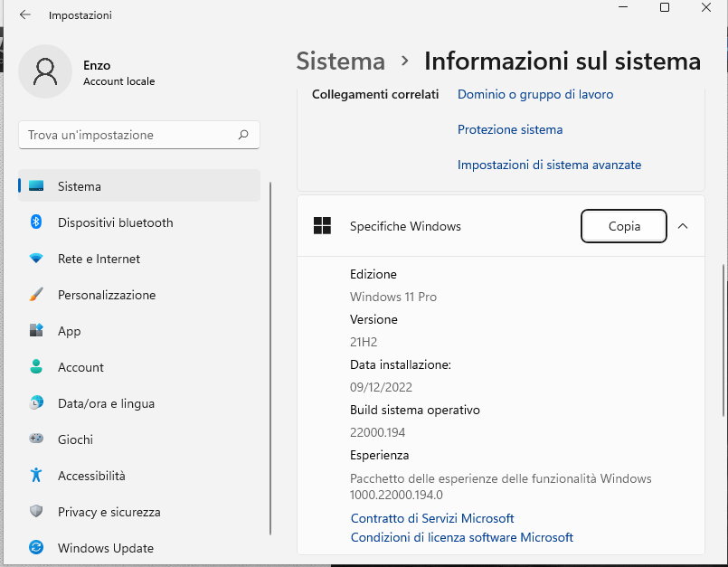Open the Sistema category icon
The height and width of the screenshot is (567, 728).
pyautogui.click(x=36, y=185)
